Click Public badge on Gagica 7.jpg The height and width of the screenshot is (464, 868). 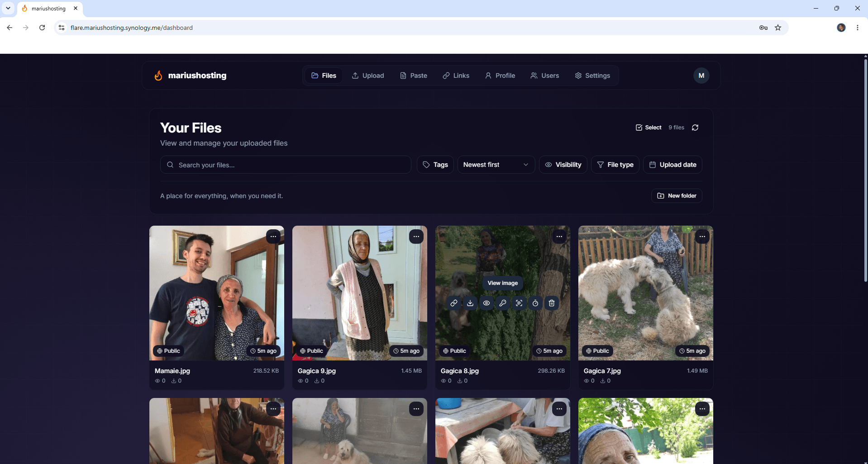coord(597,351)
